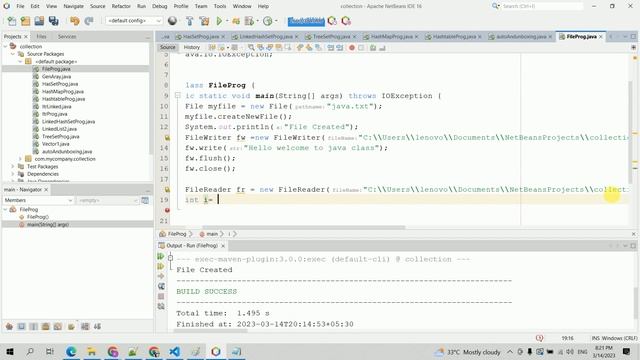
Task: Close the Projects panel tab
Action: click(x=26, y=37)
